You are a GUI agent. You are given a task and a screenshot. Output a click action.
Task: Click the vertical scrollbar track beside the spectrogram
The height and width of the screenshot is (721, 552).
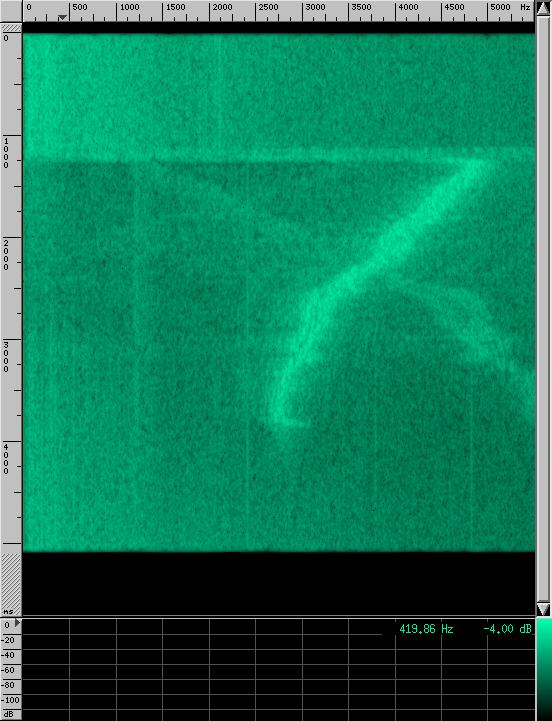point(543,308)
